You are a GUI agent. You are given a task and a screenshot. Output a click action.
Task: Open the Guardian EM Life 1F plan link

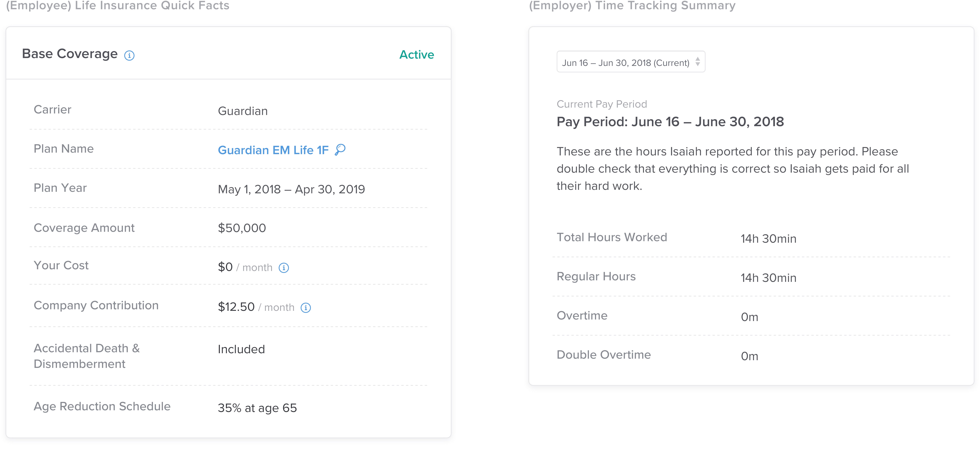point(273,150)
